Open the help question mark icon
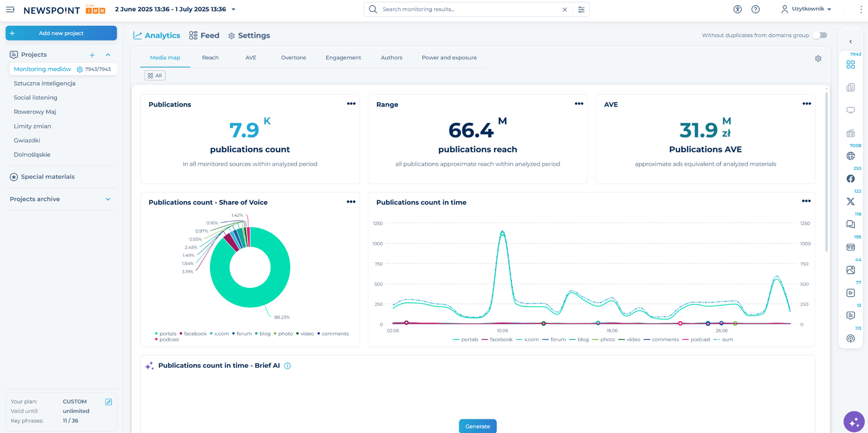The image size is (868, 433). [x=755, y=10]
